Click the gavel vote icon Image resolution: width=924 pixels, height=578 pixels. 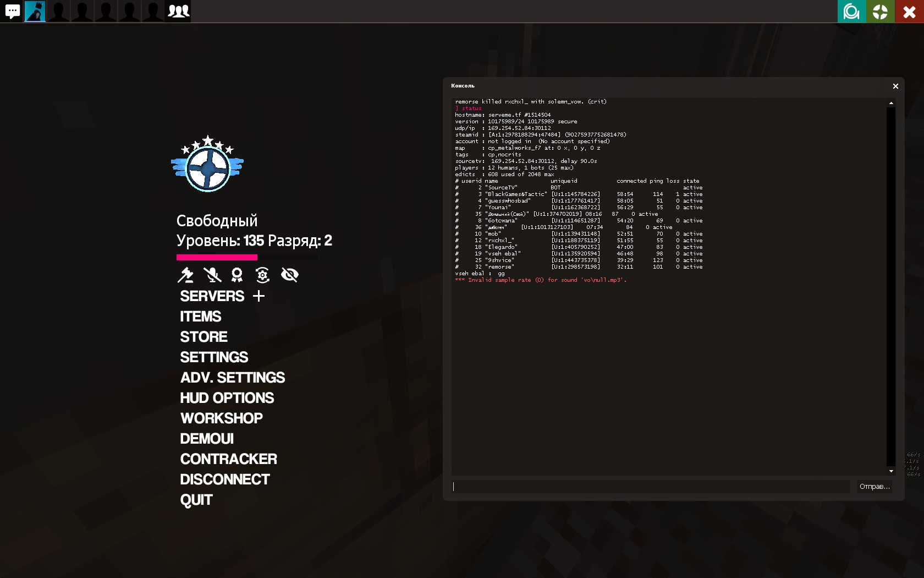coord(185,274)
